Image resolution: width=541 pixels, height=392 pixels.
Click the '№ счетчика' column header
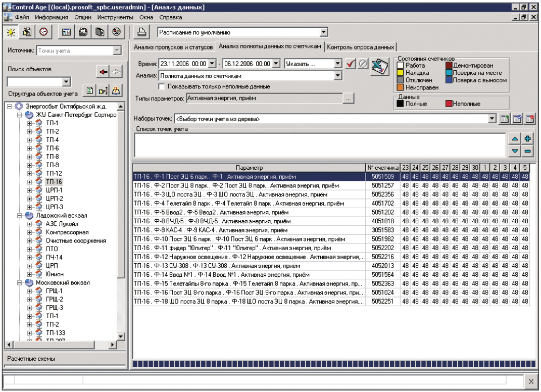[382, 168]
